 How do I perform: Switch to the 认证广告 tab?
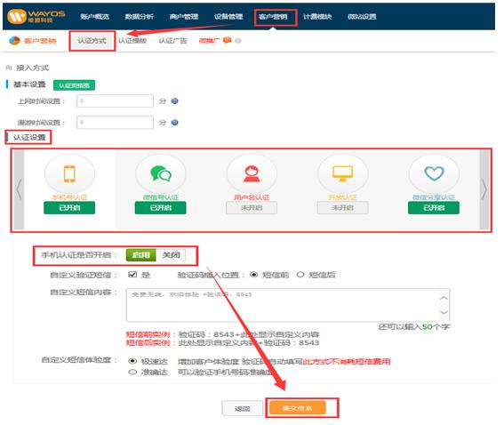tap(172, 41)
